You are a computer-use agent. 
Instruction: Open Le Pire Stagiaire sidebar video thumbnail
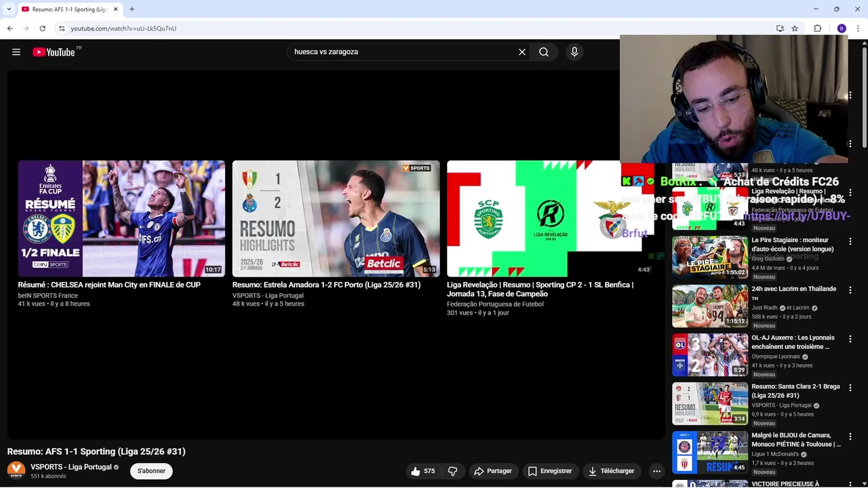[710, 257]
